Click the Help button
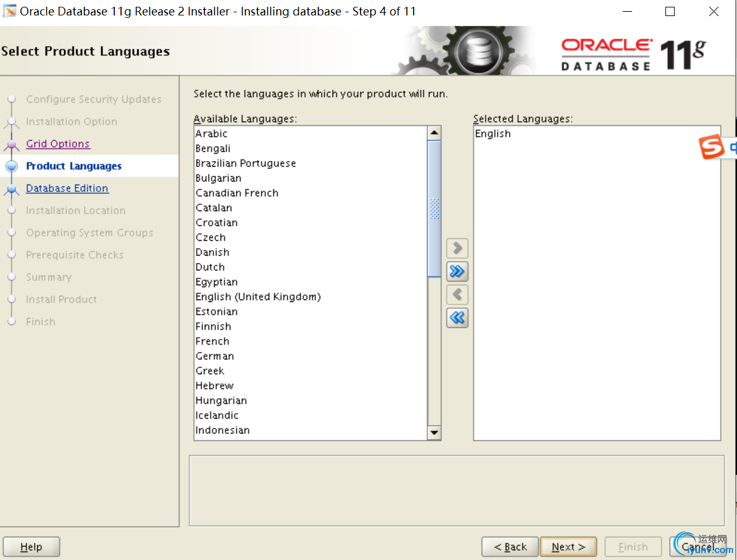The height and width of the screenshot is (560, 737). [31, 547]
